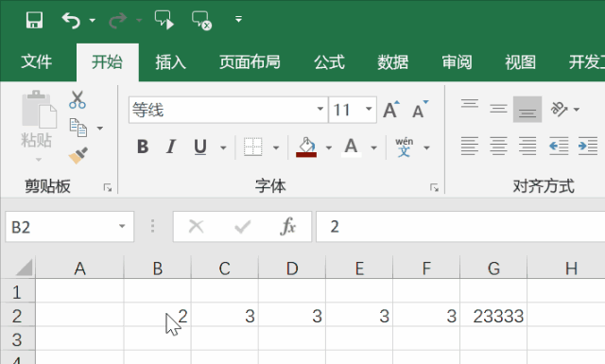
Task: Toggle Align Right
Action: tap(527, 147)
